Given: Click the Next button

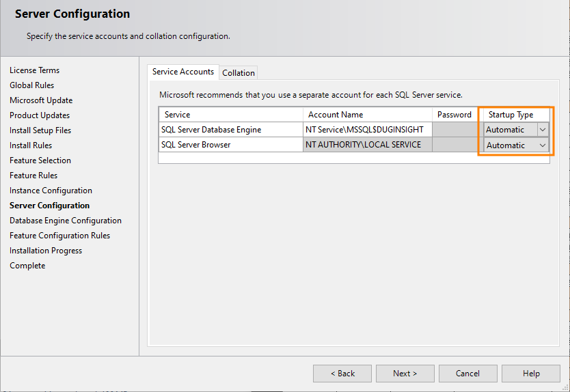Looking at the screenshot, I should [405, 374].
